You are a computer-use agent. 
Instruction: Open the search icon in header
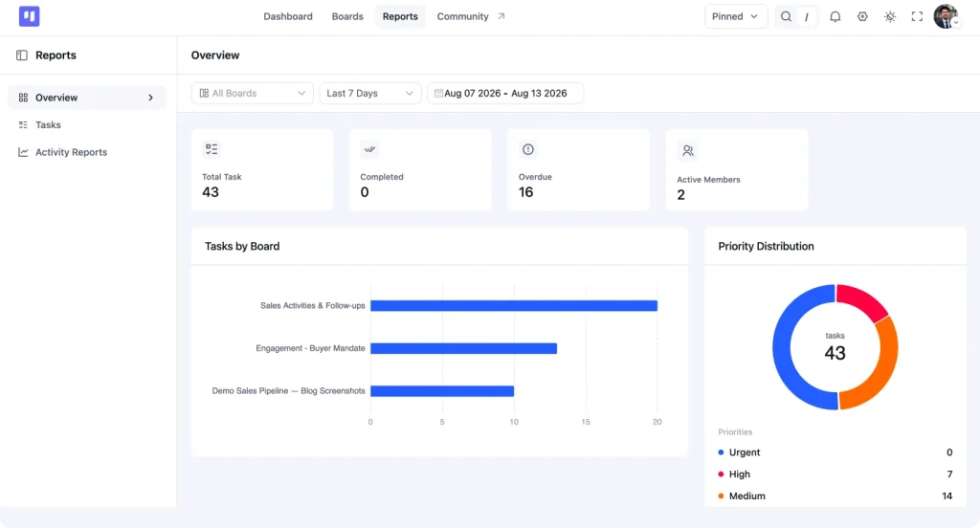click(786, 17)
